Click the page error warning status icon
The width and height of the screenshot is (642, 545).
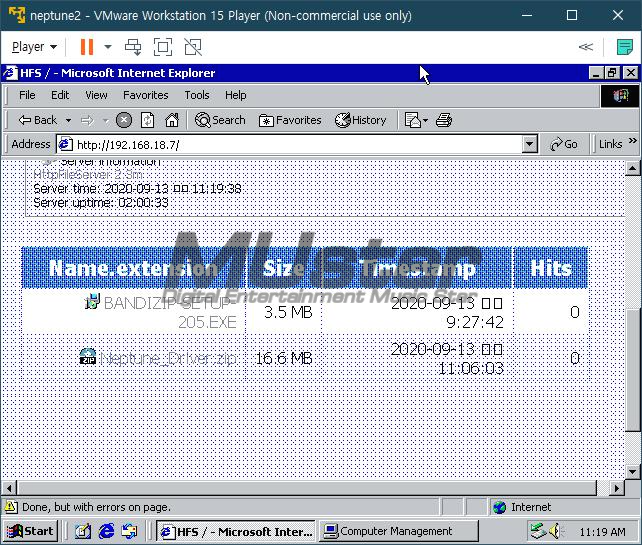pyautogui.click(x=11, y=507)
